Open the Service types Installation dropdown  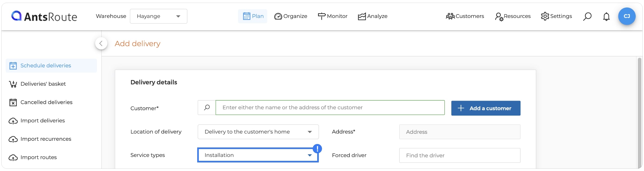pos(258,155)
